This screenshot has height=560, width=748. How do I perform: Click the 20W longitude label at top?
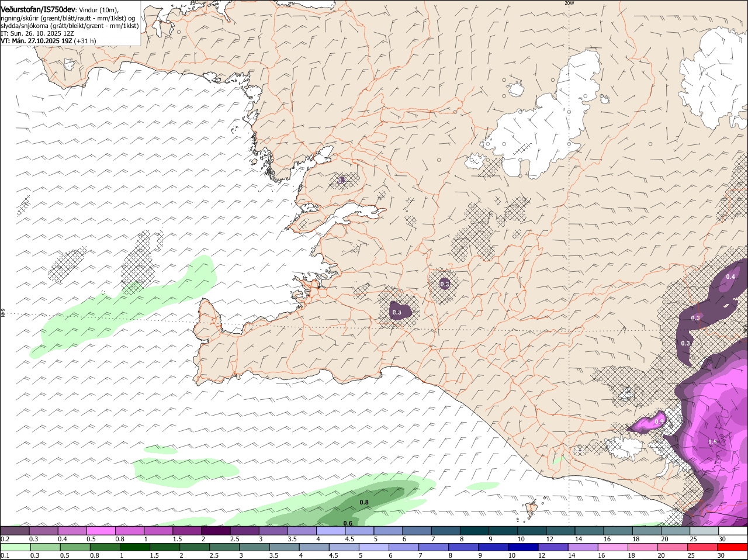tap(569, 3)
